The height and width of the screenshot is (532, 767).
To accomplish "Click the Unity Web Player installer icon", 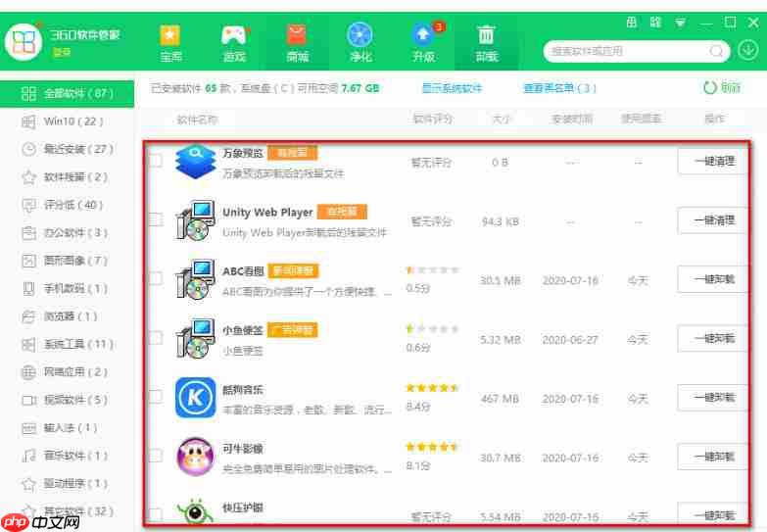I will click(195, 220).
